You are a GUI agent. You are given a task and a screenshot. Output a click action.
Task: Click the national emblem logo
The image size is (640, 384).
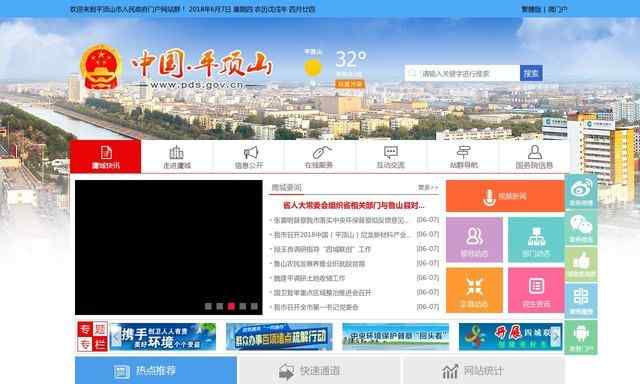101,67
